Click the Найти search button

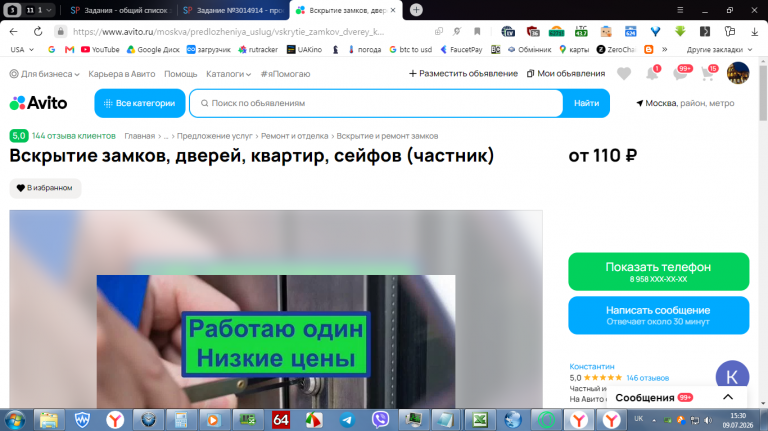click(x=586, y=103)
